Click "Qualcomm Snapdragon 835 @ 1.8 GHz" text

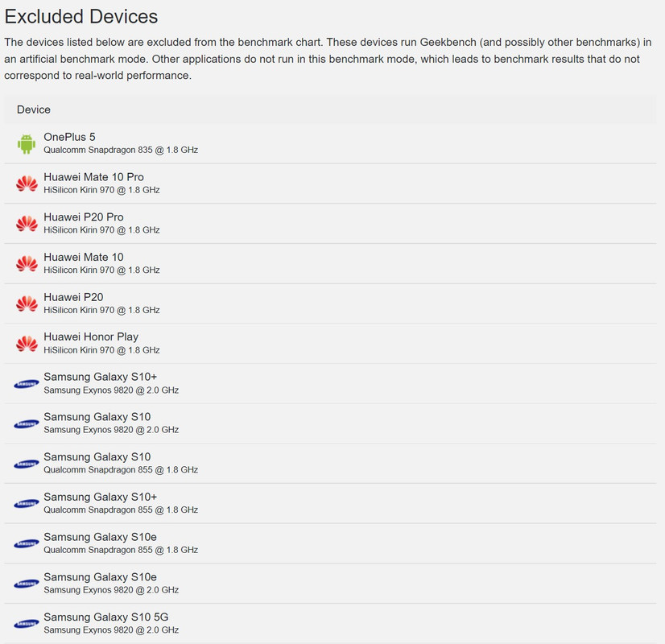click(121, 150)
